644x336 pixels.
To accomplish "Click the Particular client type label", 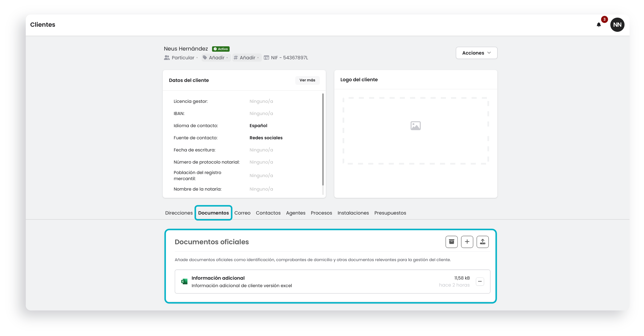I will click(183, 58).
